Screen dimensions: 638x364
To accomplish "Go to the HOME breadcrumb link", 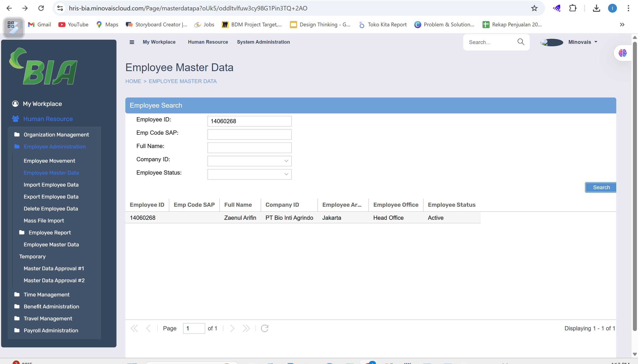I will click(x=133, y=81).
